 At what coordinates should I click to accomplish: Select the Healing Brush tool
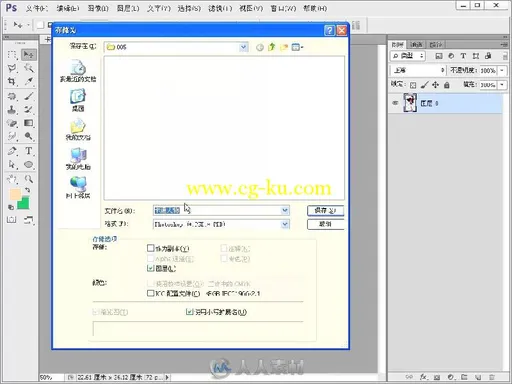[x=12, y=96]
